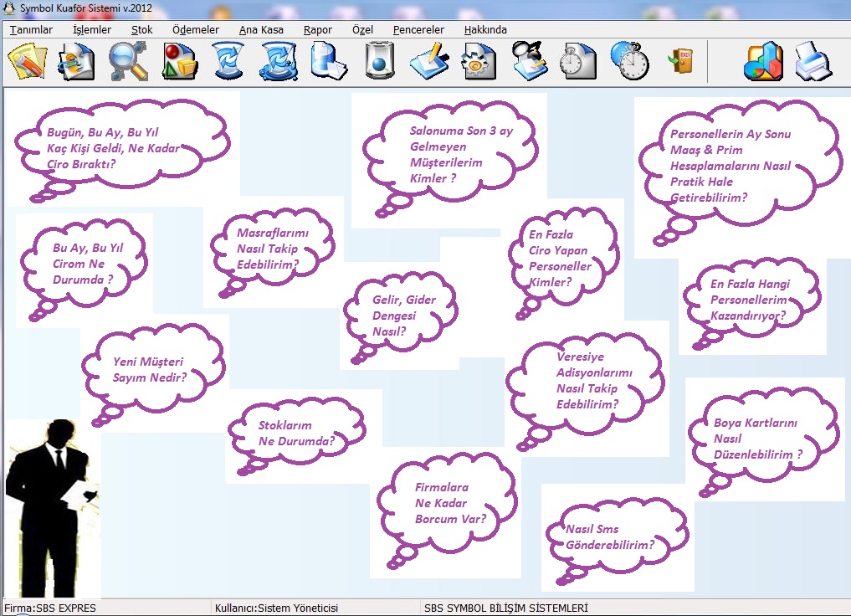Click the businessman silhouette image
Image resolution: width=851 pixels, height=616 pixels.
click(x=52, y=508)
